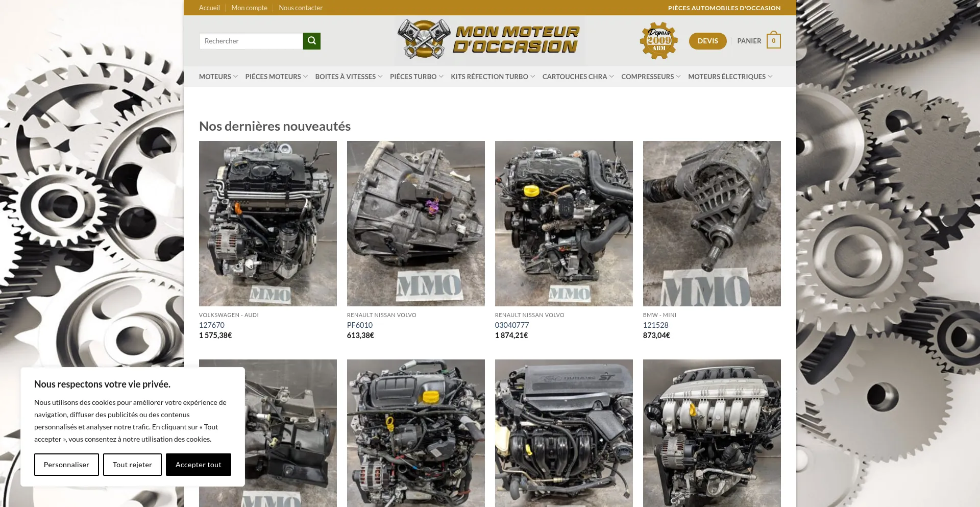Click the green search magnifier button
Image resolution: width=980 pixels, height=507 pixels.
[311, 41]
